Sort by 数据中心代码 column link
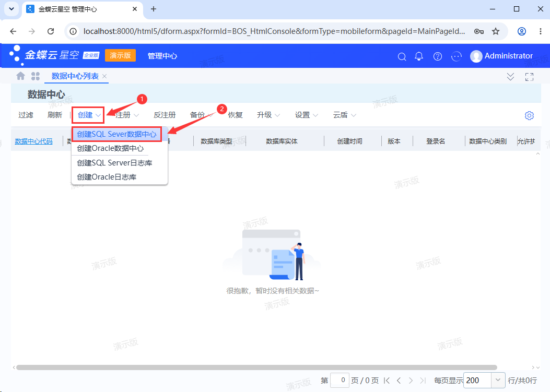 (x=33, y=141)
